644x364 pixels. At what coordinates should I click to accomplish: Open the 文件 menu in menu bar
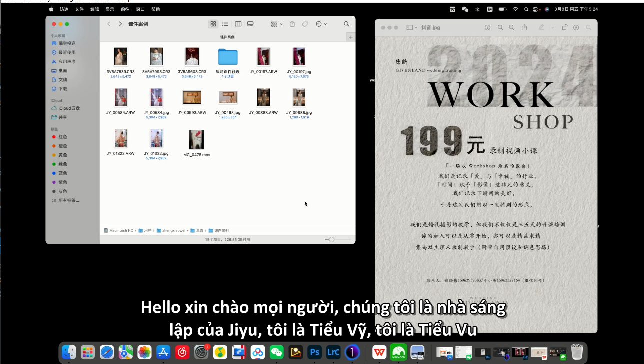coord(79,9)
